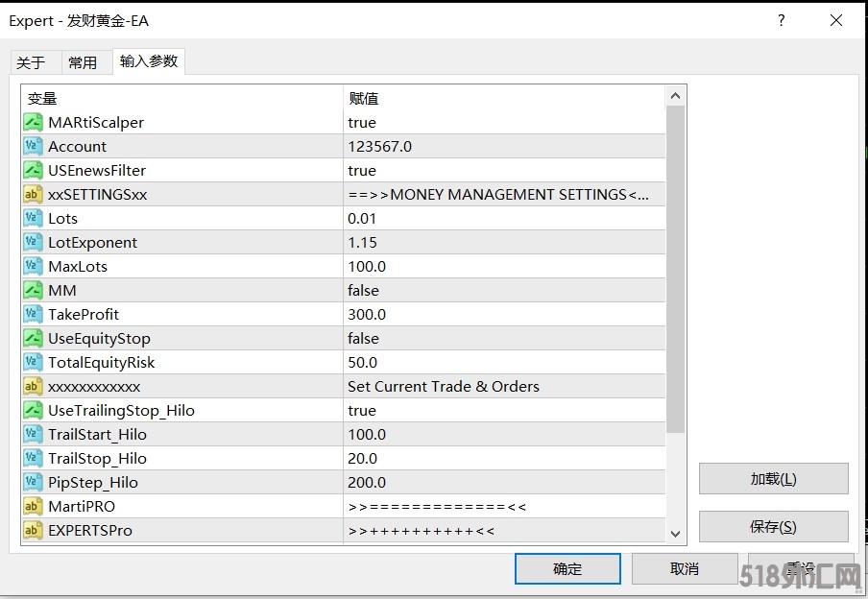Select the Set Current Trade & Orders value
This screenshot has width=868, height=599.
[x=504, y=387]
